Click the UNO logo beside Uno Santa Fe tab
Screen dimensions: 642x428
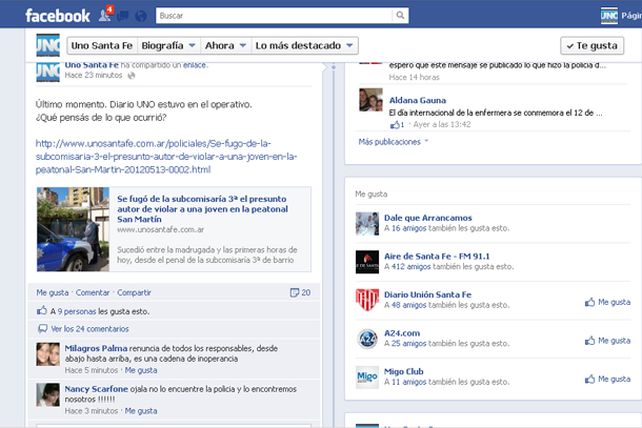pos(48,45)
